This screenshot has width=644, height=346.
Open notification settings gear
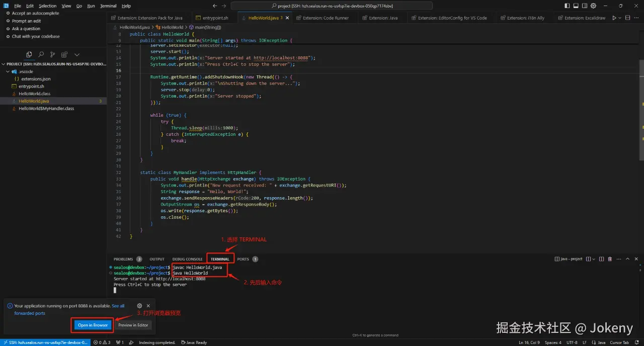139,306
